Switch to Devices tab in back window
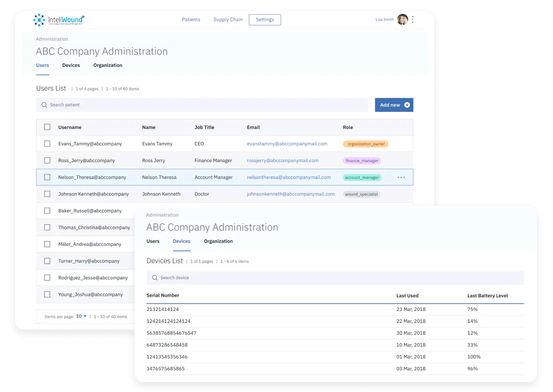The image size is (553, 392). pos(71,65)
